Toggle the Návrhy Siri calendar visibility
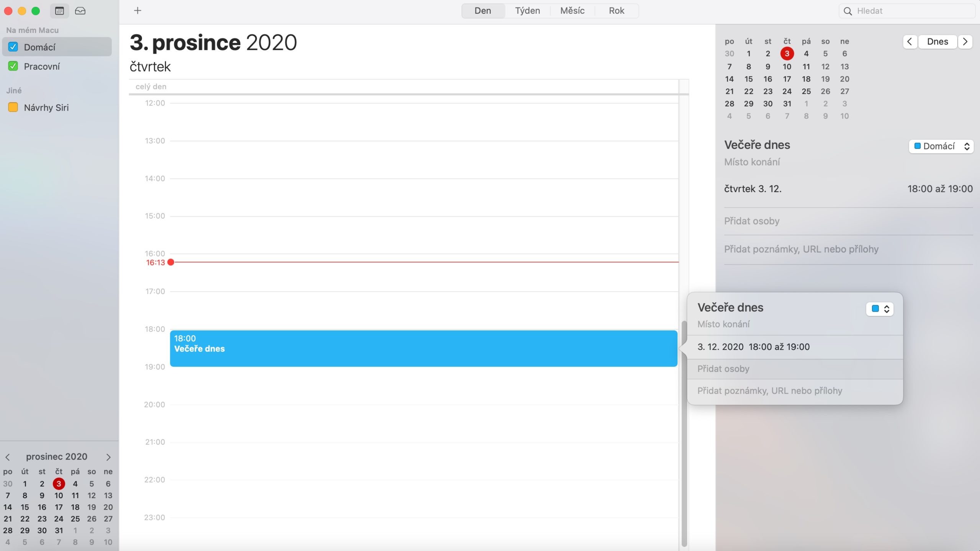Image resolution: width=980 pixels, height=551 pixels. click(x=13, y=107)
